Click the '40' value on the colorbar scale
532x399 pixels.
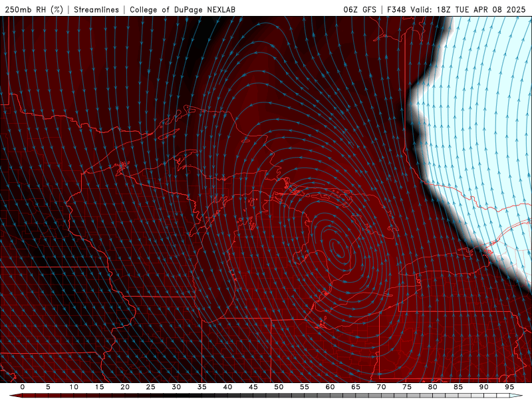pos(227,387)
